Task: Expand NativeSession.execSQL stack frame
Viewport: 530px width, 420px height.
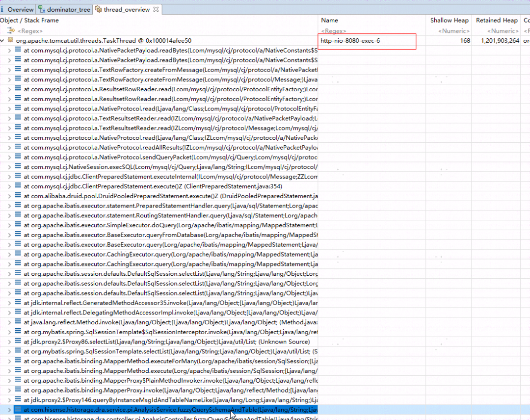Action: [x=9, y=167]
